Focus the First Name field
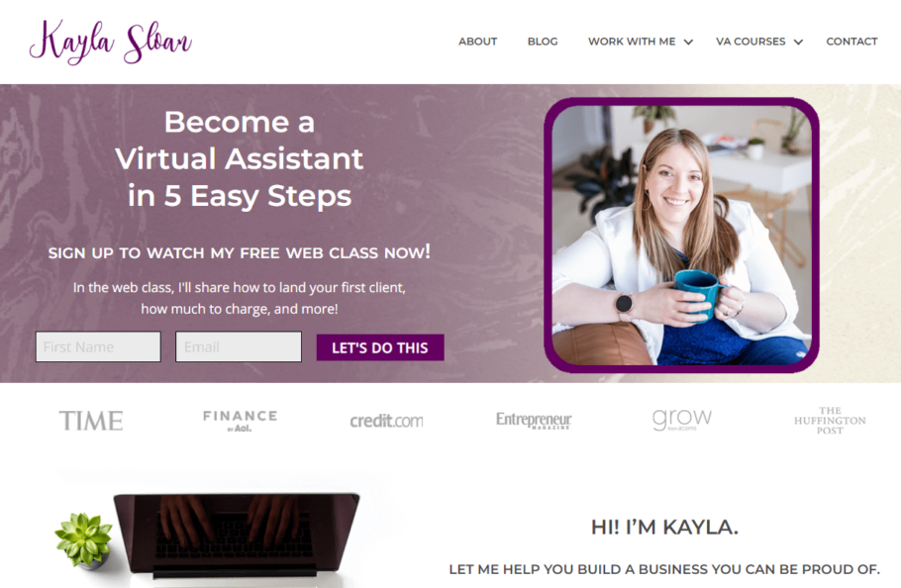Viewport: 901px width, 588px height. tap(98, 346)
